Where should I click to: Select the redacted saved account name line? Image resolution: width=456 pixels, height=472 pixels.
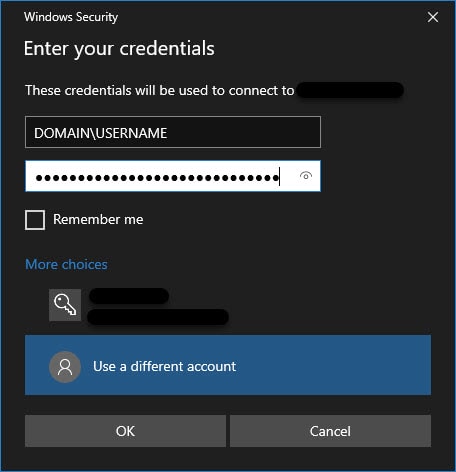pos(129,296)
